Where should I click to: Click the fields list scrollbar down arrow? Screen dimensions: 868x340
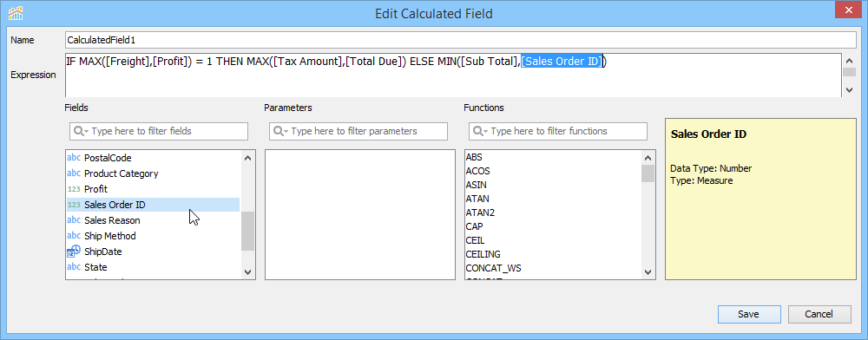pos(247,271)
